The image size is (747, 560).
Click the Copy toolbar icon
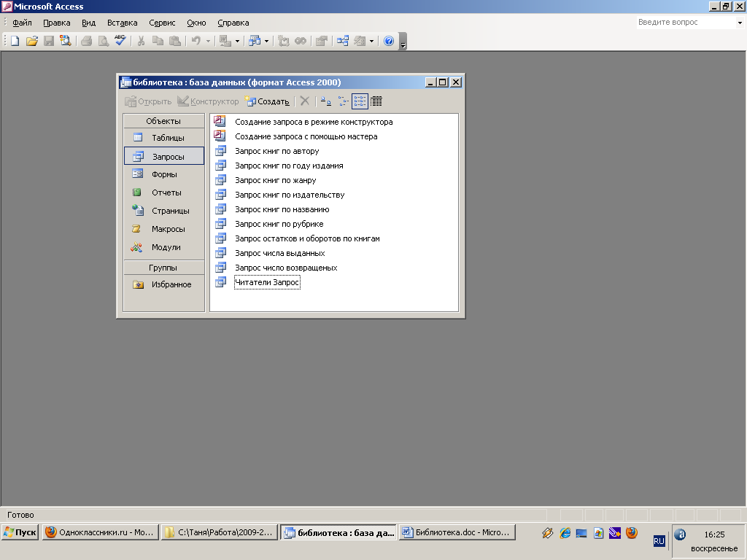(158, 41)
